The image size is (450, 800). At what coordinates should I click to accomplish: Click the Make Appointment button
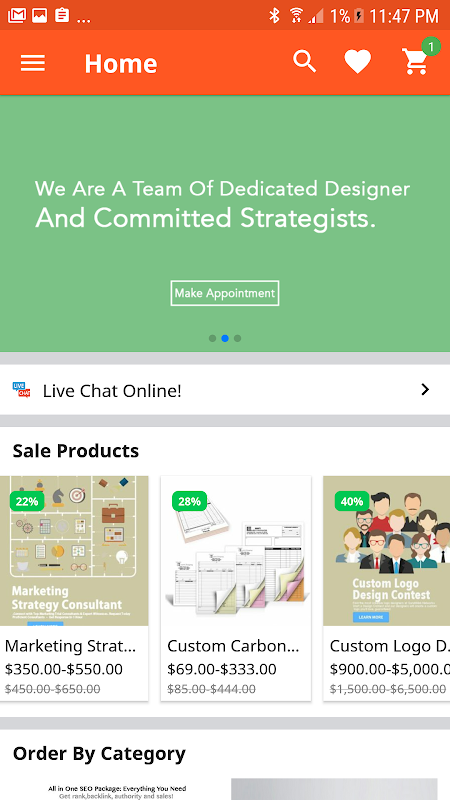[225, 293]
